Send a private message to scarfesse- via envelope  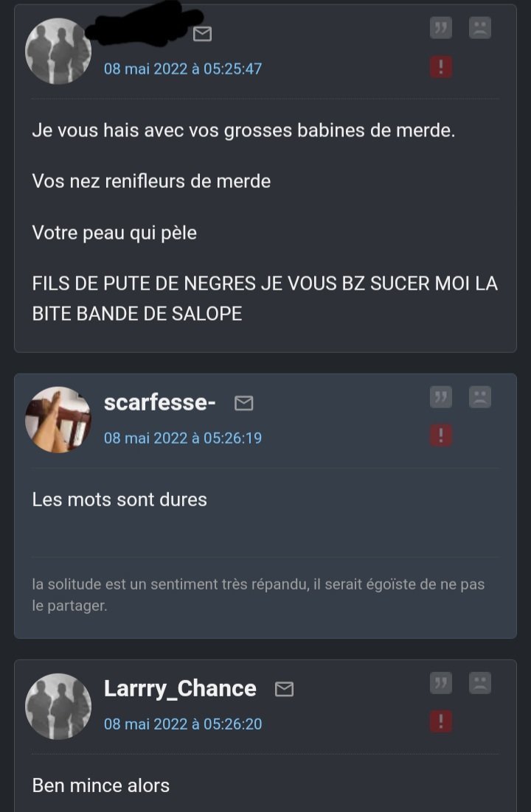coord(243,403)
